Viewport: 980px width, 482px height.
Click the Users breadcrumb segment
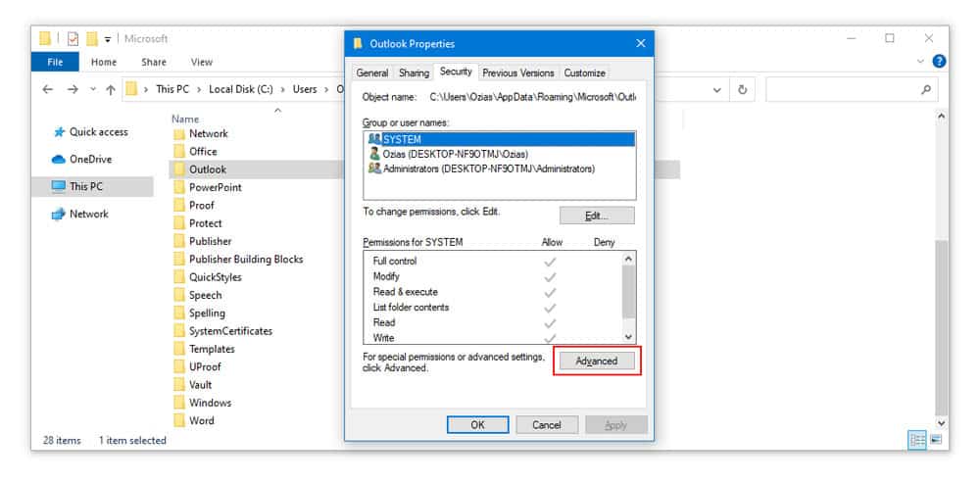305,89
